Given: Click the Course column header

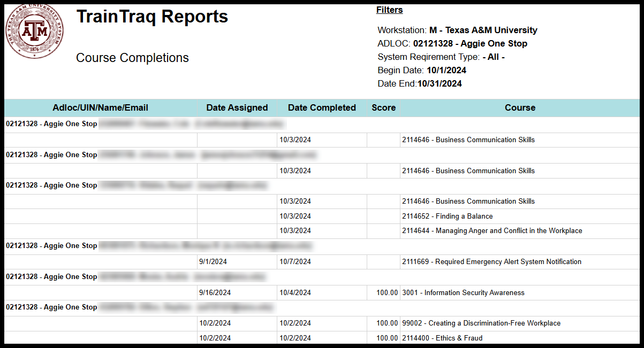Looking at the screenshot, I should 520,108.
